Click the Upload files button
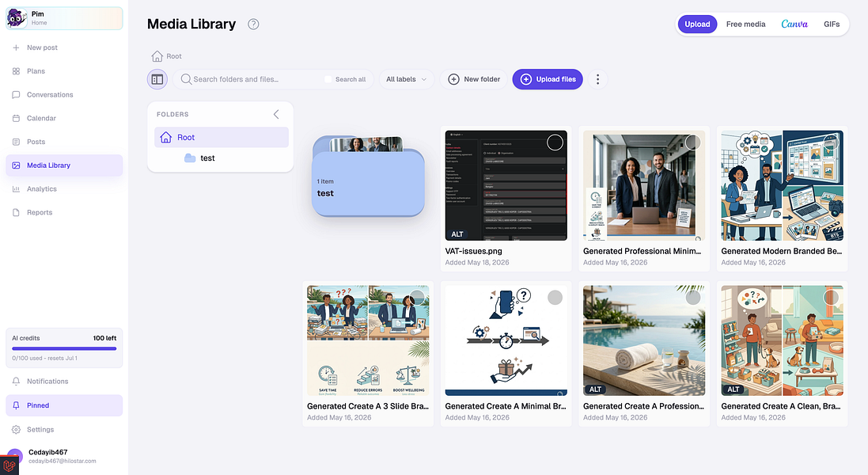Image resolution: width=868 pixels, height=475 pixels. click(x=548, y=79)
